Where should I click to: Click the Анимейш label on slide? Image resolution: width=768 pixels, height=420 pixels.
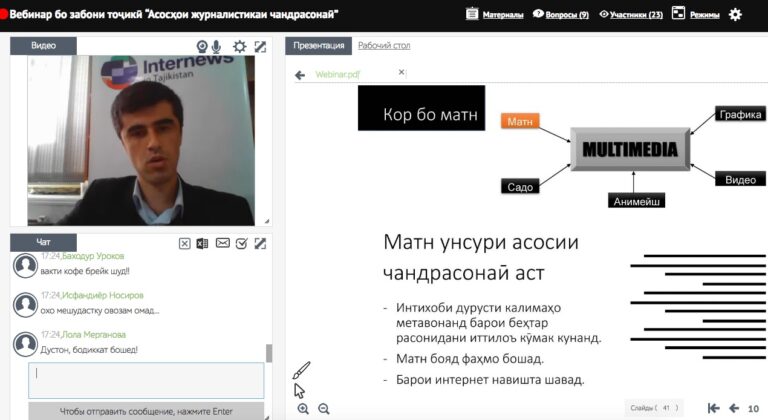(x=636, y=201)
